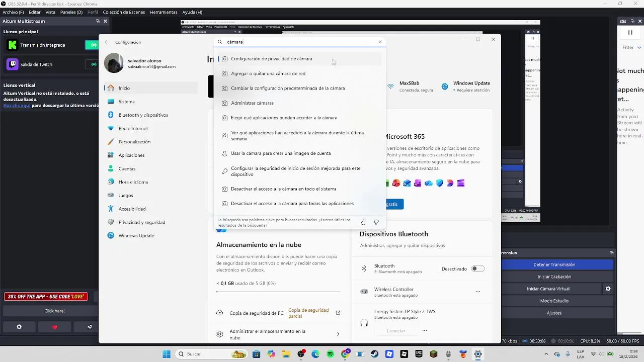This screenshot has height=362, width=644.
Task: Clear the Settings search with the X
Action: [380, 42]
